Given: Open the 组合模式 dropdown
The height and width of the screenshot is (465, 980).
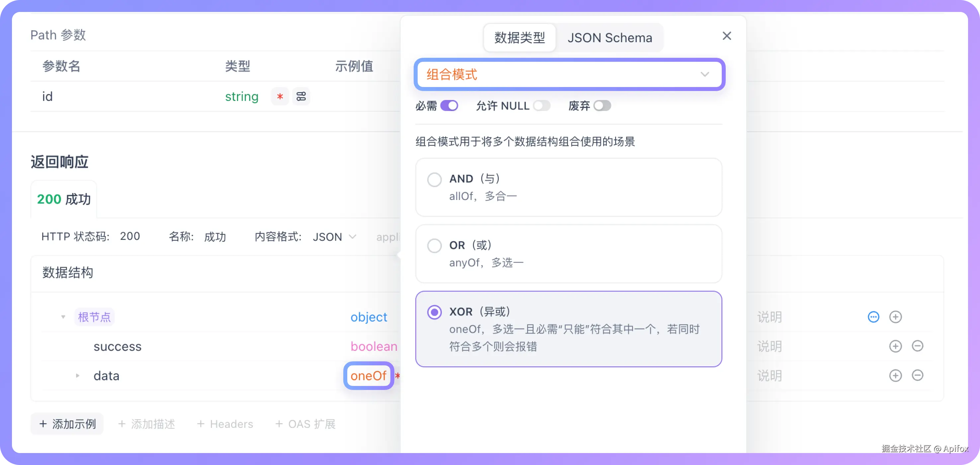Looking at the screenshot, I should pos(570,74).
